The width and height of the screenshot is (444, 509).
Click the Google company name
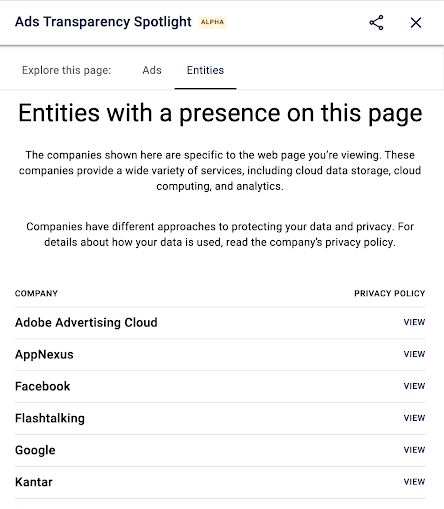[35, 450]
